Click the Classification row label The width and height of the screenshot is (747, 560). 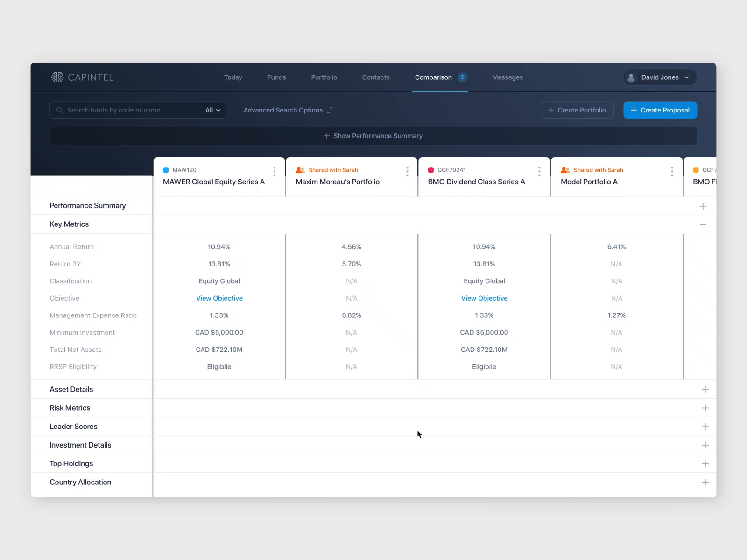(70, 281)
